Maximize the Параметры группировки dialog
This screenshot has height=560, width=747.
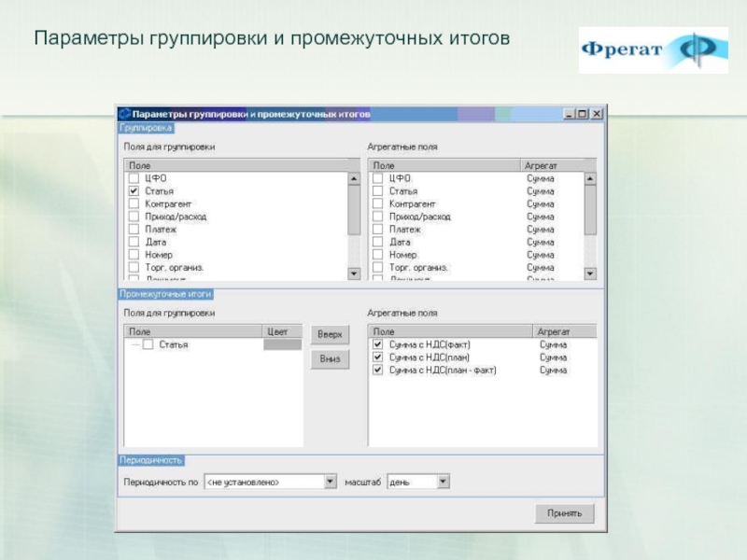[x=582, y=114]
